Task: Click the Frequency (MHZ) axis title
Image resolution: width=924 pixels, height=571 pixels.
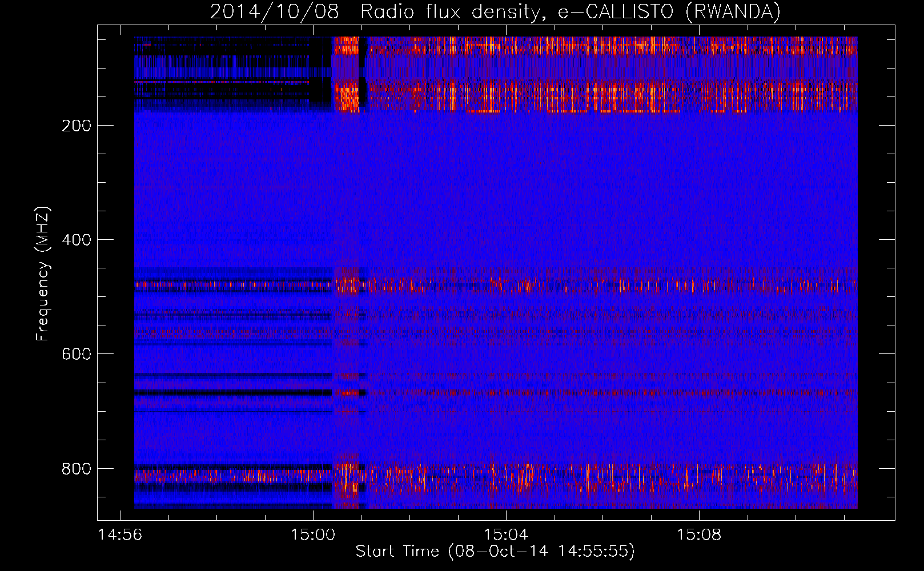Action: click(x=43, y=274)
